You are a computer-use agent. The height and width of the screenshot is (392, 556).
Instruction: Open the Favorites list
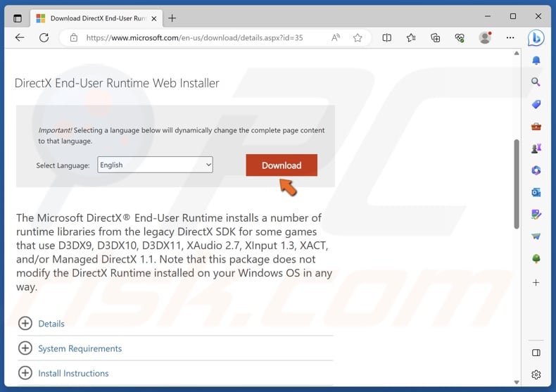(x=411, y=37)
